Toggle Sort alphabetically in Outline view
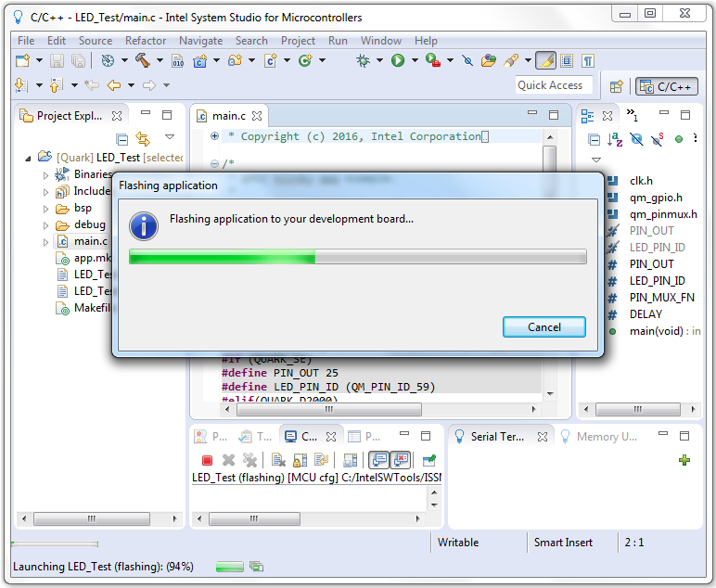Viewport: 716px width, 588px height. click(615, 139)
